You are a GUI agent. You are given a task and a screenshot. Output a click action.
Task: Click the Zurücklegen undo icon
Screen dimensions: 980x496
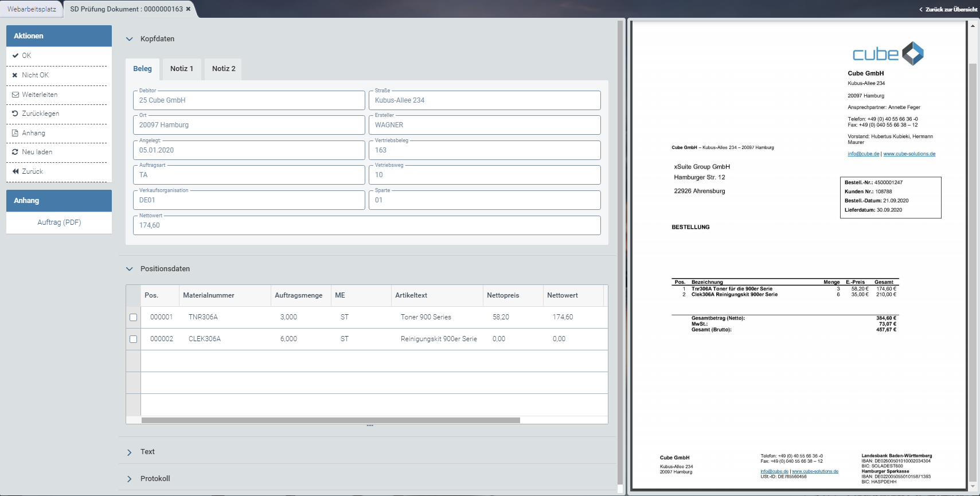15,114
